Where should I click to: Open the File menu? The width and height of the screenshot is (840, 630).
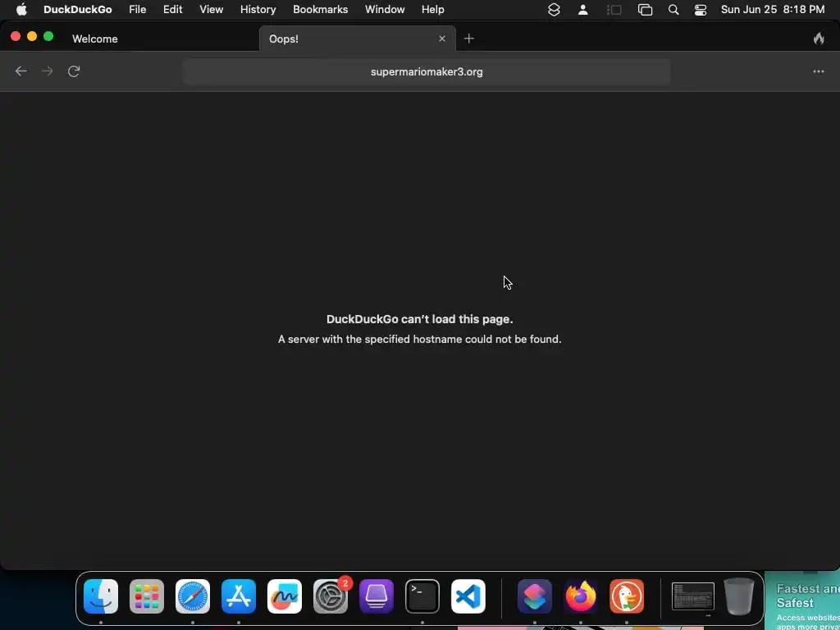click(x=138, y=10)
